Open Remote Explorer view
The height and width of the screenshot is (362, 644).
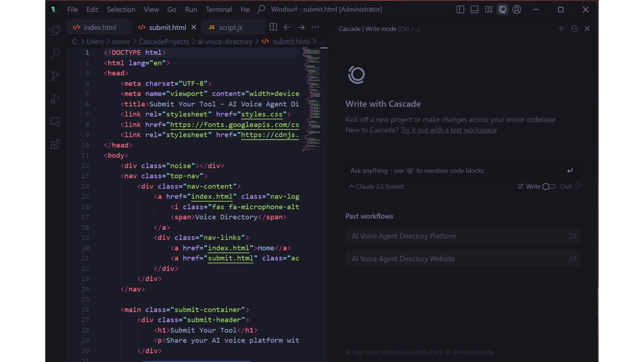pos(55,122)
